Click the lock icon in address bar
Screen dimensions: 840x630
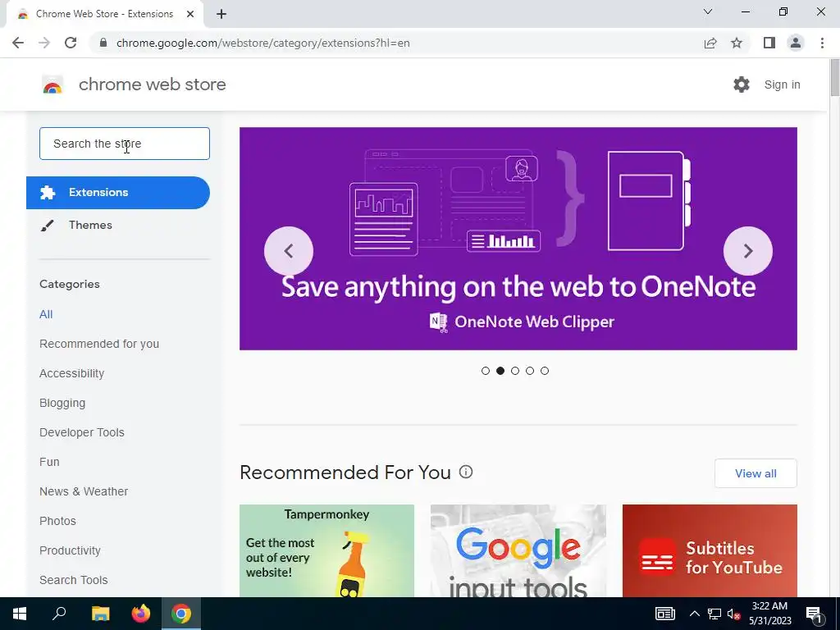103,43
